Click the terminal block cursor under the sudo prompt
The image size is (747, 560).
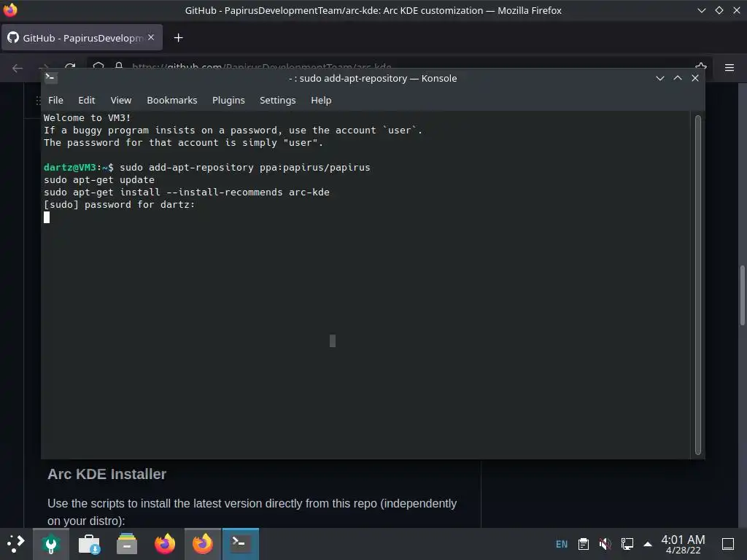click(47, 217)
